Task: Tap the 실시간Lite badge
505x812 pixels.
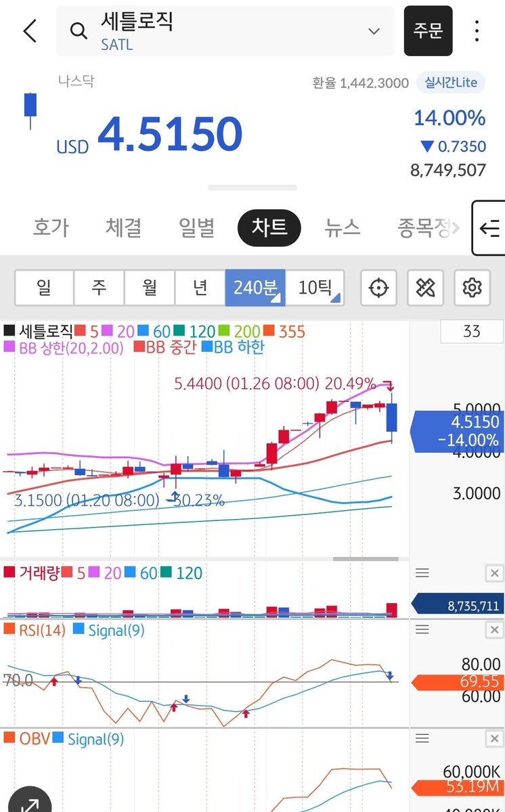Action: [x=451, y=83]
